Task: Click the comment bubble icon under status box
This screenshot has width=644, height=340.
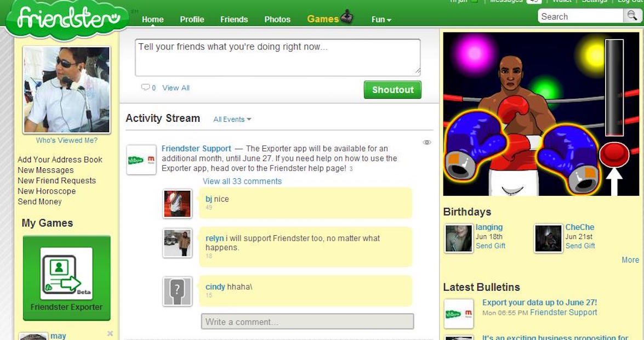Action: [x=145, y=88]
